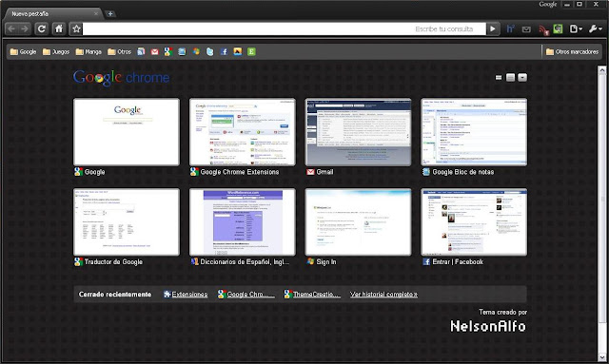Open the Google Chrome Extensions thumbnail
The width and height of the screenshot is (609, 364).
243,132
